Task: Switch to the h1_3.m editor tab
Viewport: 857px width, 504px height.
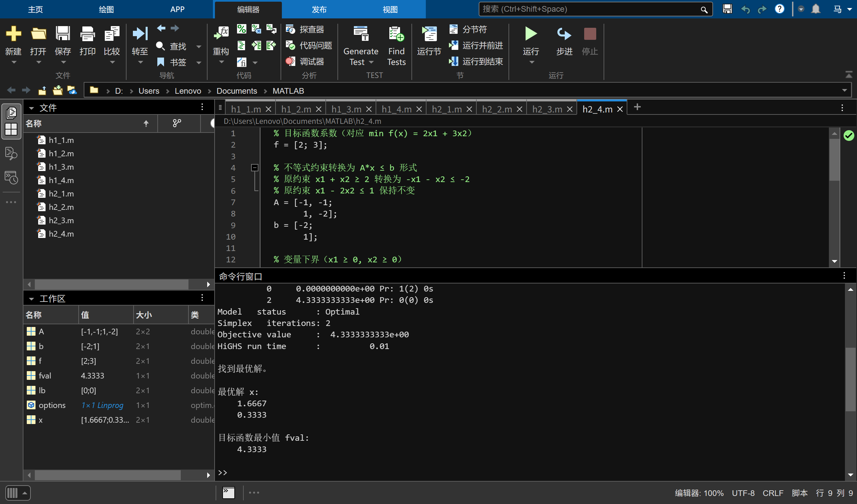Action: tap(346, 109)
